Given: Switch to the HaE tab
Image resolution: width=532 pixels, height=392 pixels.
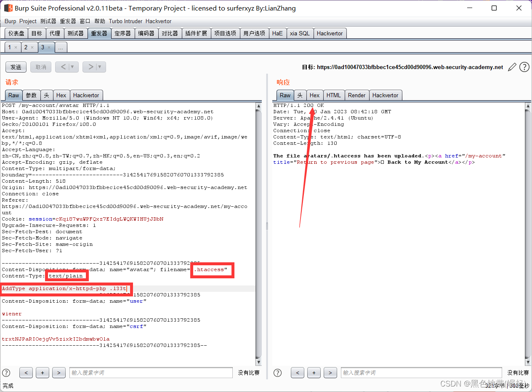Looking at the screenshot, I should tap(277, 33).
